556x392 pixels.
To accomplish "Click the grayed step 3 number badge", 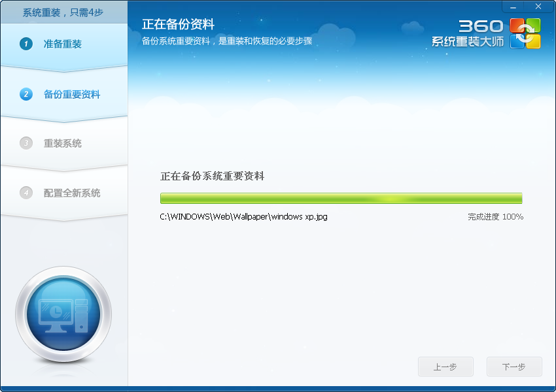I will 26,143.
